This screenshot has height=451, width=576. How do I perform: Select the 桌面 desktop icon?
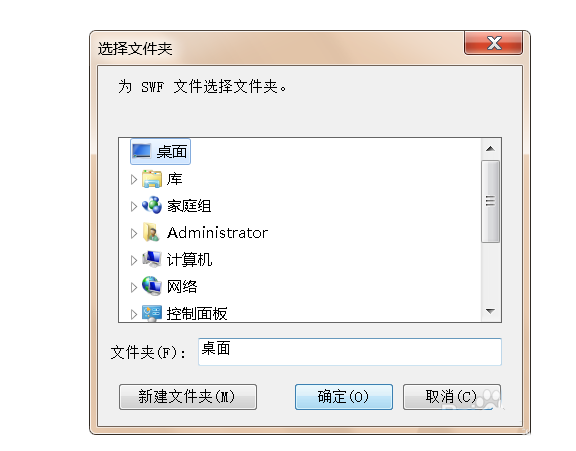coord(141,151)
